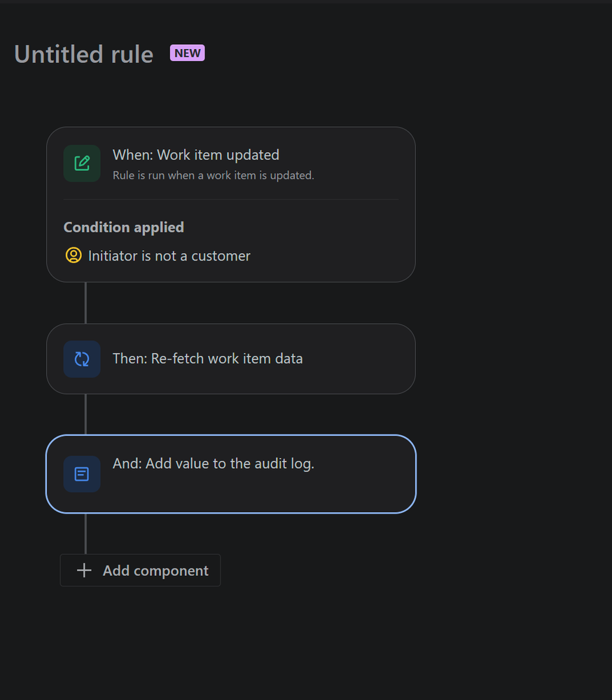
Task: Click the Then: Re-fetch work item data label
Action: pyautogui.click(x=207, y=359)
